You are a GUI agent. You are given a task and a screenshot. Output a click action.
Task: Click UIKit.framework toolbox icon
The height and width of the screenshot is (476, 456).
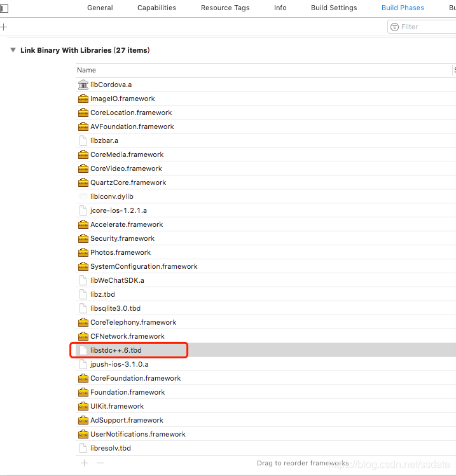pos(83,406)
